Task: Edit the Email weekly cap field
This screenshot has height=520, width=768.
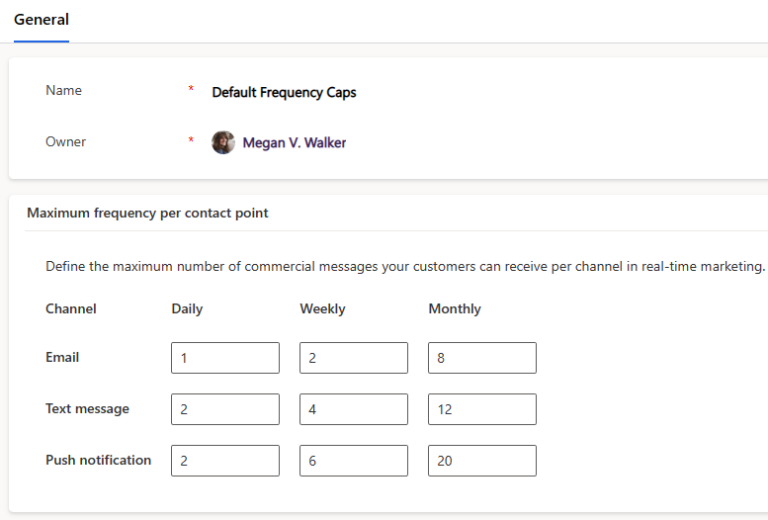Action: (x=354, y=358)
